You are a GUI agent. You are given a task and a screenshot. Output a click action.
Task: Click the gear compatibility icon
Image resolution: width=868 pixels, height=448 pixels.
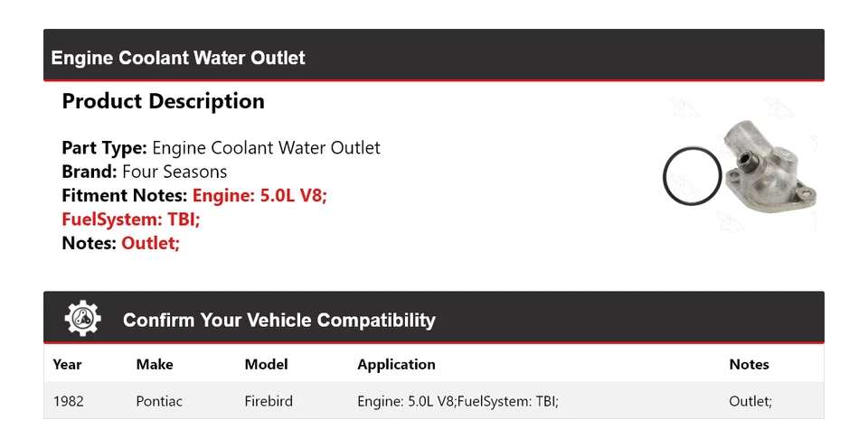click(83, 319)
